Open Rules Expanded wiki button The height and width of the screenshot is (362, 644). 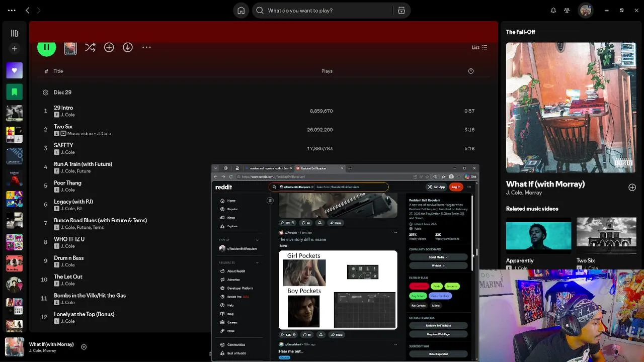click(438, 354)
